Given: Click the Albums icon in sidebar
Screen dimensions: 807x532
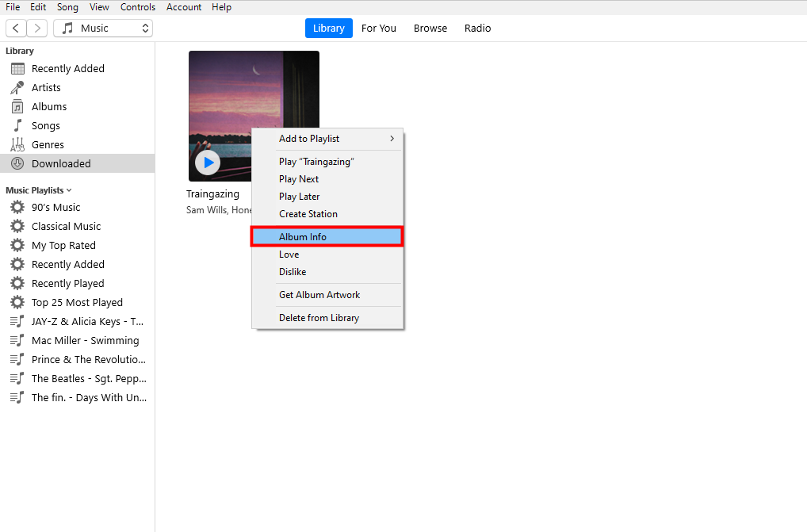Looking at the screenshot, I should point(17,106).
